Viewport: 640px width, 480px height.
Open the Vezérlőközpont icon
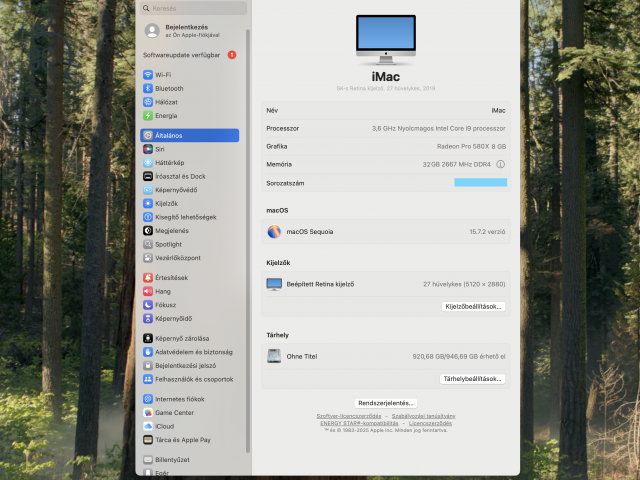(x=148, y=258)
